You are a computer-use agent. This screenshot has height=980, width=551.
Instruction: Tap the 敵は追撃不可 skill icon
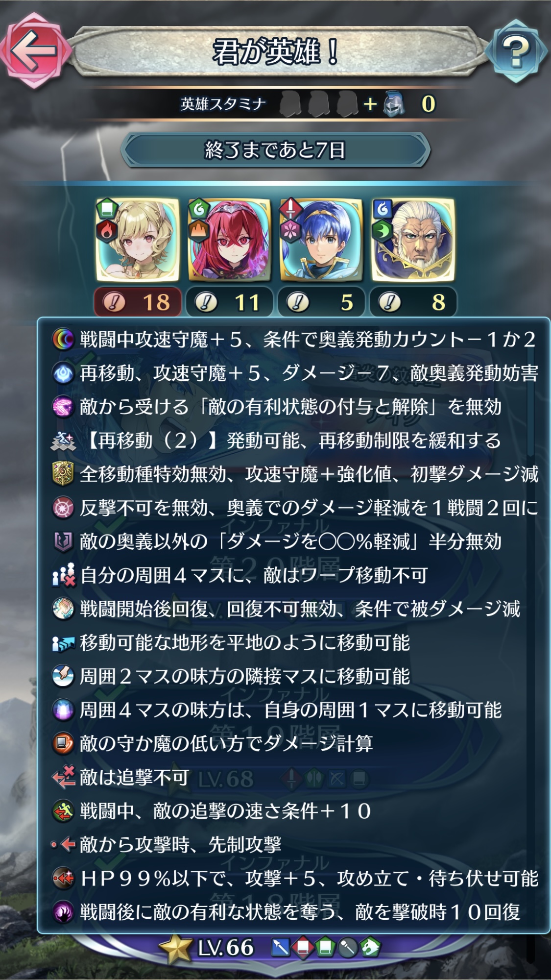click(x=63, y=777)
